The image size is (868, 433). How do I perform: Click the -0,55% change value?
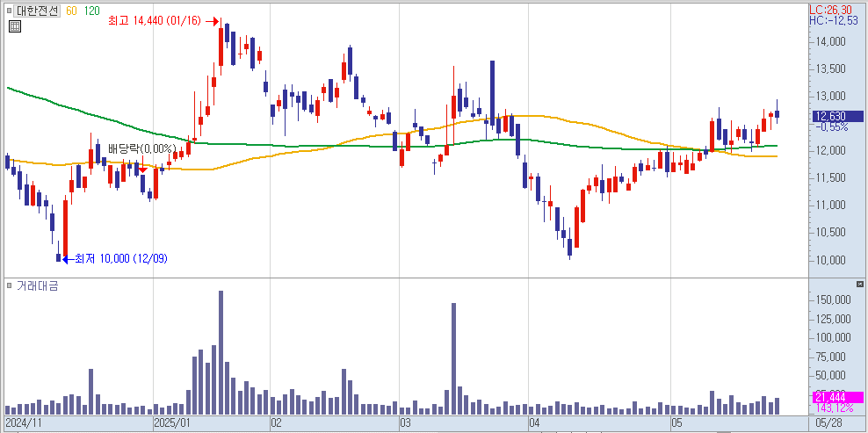click(x=832, y=127)
